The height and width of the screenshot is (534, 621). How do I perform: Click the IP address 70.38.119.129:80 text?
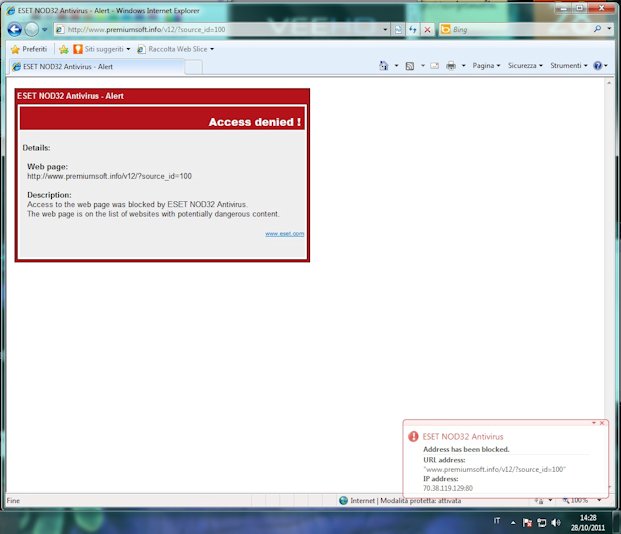tap(448, 488)
